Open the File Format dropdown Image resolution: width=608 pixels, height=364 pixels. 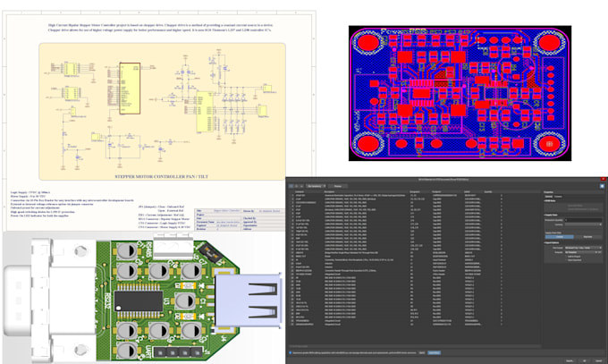[583, 248]
